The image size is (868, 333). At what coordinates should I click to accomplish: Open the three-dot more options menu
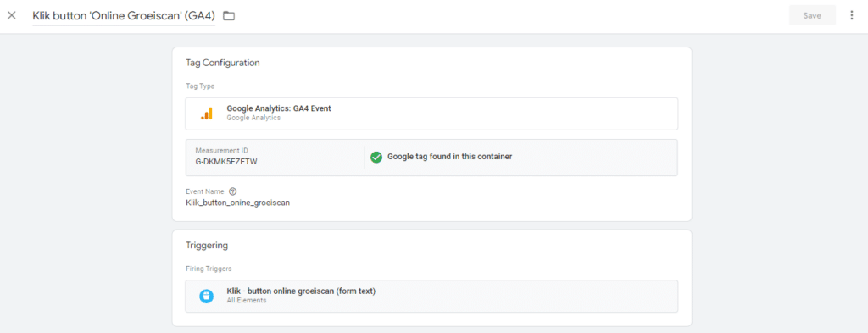coord(851,15)
